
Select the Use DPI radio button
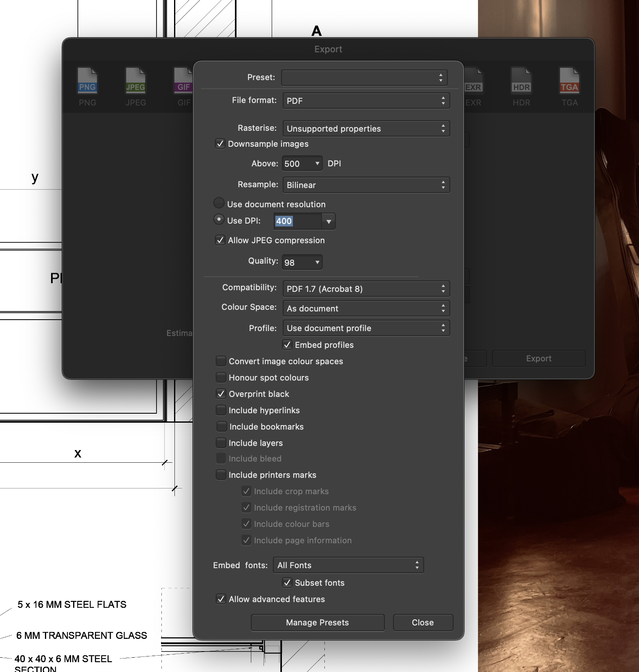click(219, 220)
